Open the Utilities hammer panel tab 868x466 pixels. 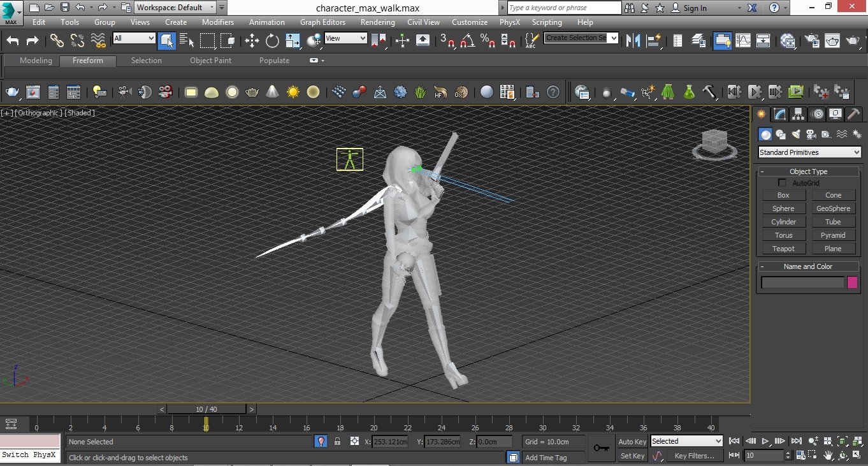pos(854,115)
